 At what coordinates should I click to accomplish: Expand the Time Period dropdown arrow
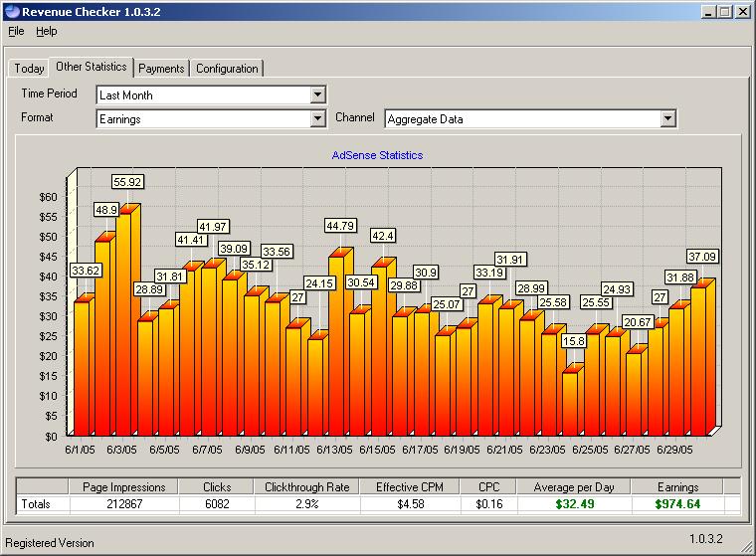(x=317, y=95)
